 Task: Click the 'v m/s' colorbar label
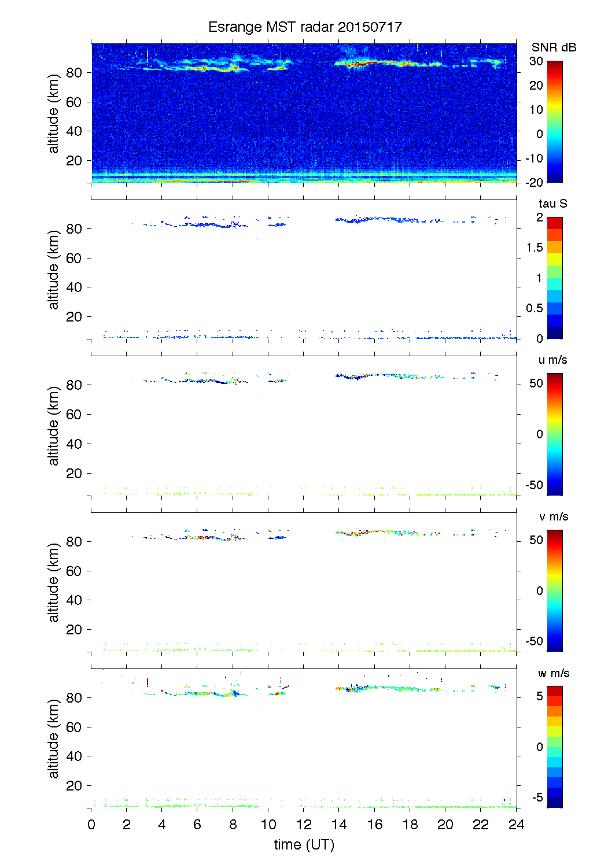pos(553,517)
